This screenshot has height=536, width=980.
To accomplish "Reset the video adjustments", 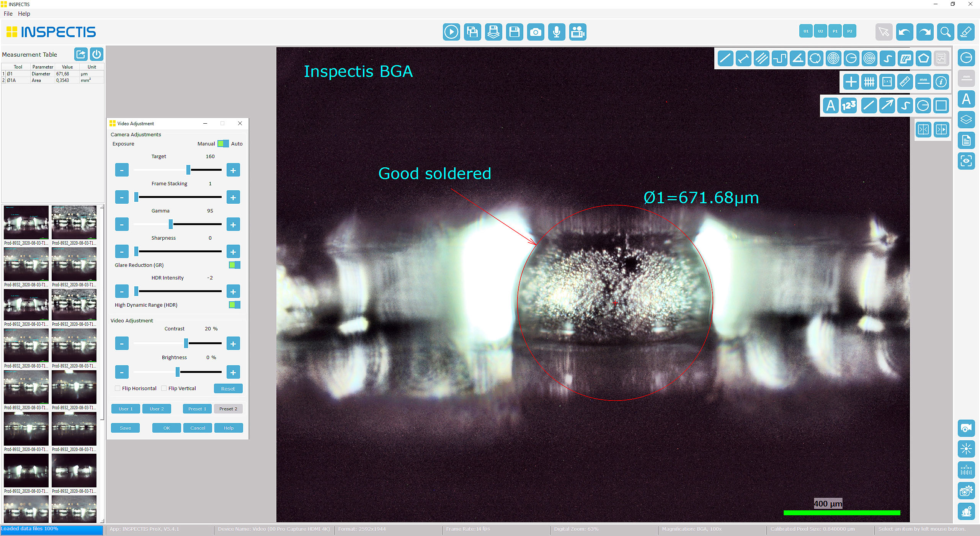I will pos(228,388).
